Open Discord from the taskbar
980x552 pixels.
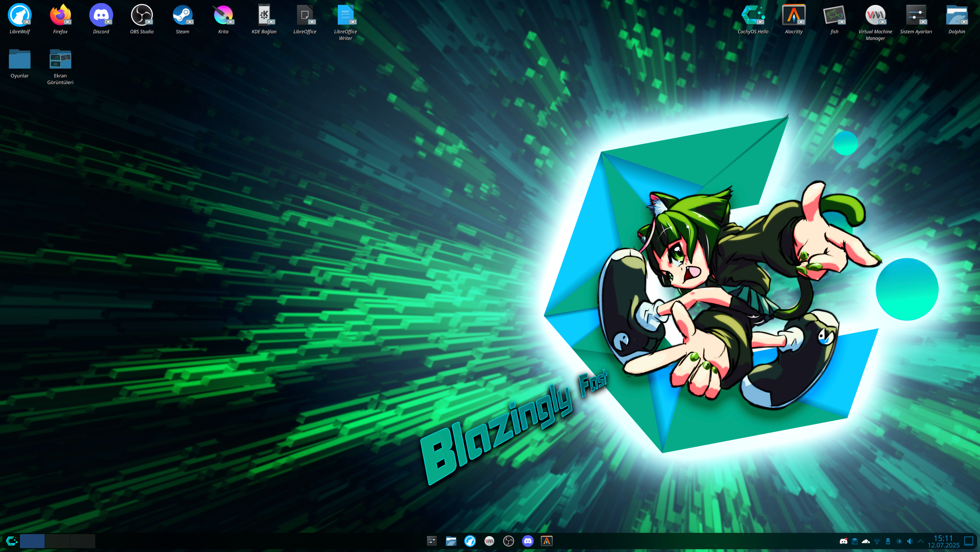tap(528, 540)
